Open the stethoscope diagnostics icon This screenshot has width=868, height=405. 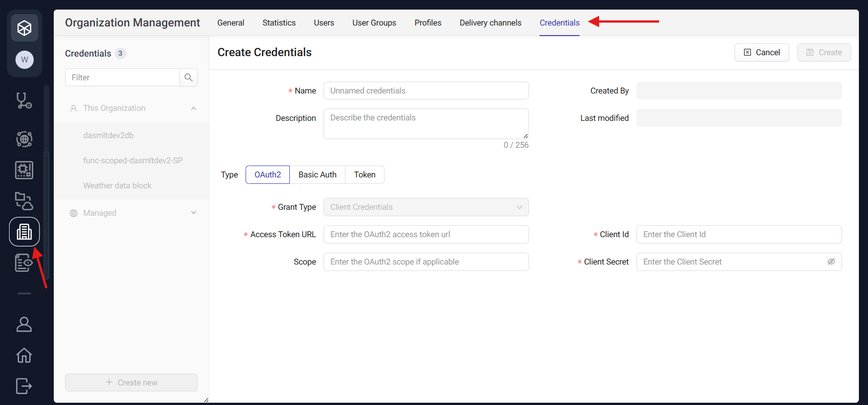click(x=24, y=101)
